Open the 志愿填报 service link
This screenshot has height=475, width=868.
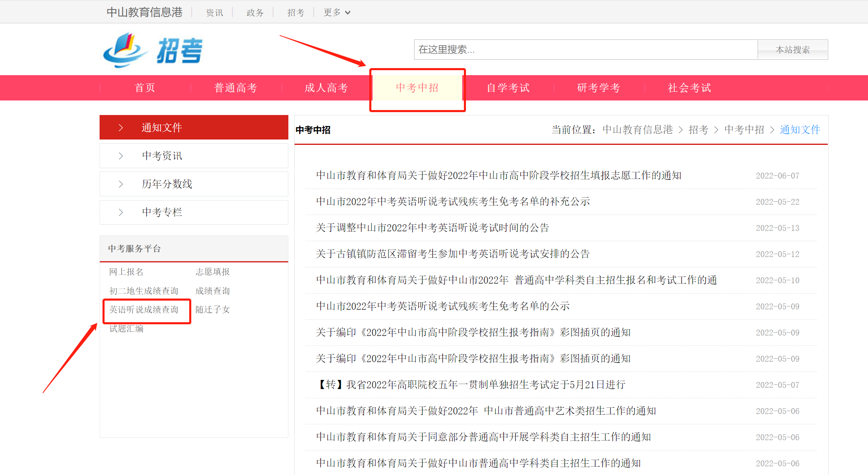tap(212, 272)
